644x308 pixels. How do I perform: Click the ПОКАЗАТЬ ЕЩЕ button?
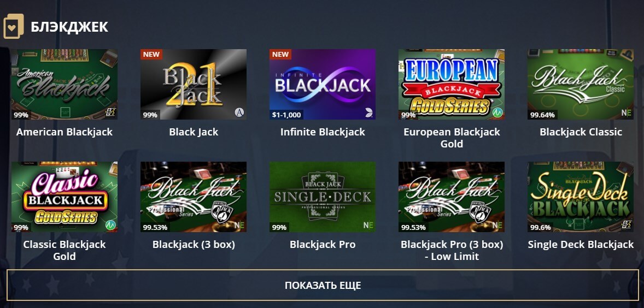[323, 285]
